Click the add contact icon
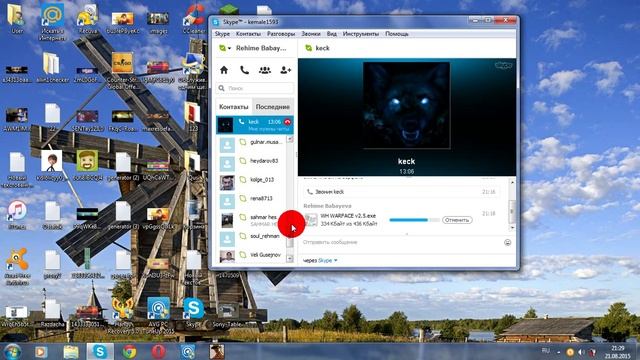640x360 pixels. click(286, 70)
